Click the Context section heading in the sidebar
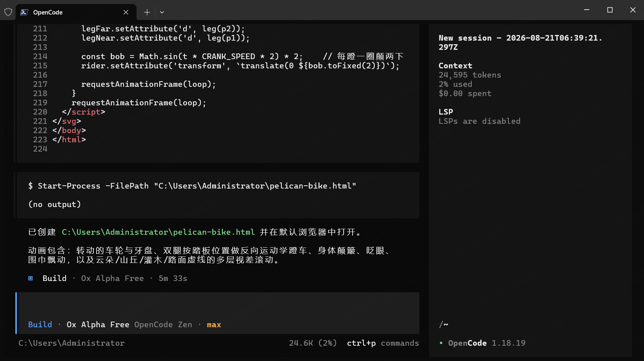This screenshot has height=361, width=644. (x=455, y=66)
